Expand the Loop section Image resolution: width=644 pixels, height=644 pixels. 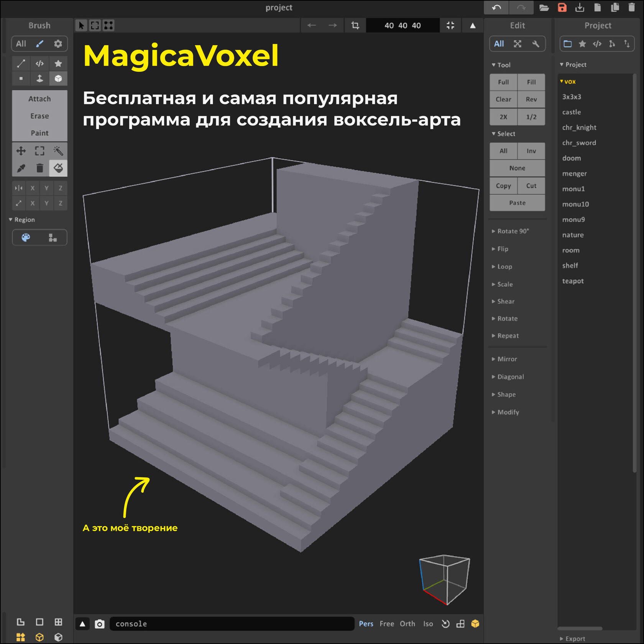[x=502, y=266]
